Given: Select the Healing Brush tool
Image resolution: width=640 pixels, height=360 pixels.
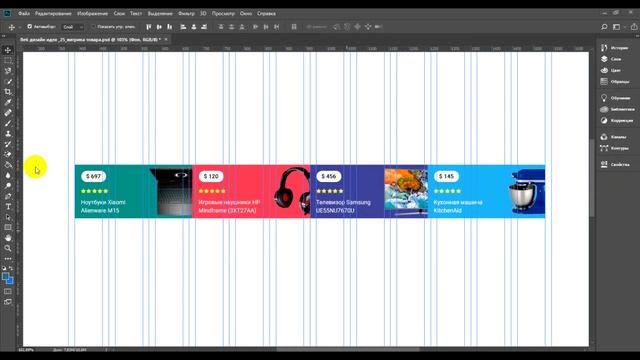Looking at the screenshot, I should tap(8, 113).
